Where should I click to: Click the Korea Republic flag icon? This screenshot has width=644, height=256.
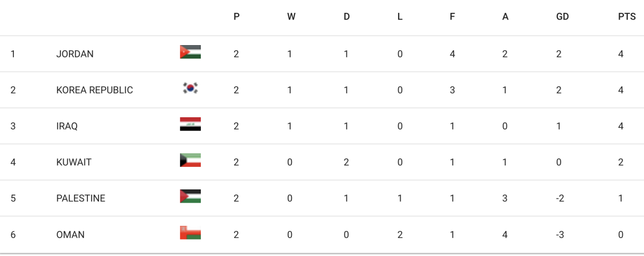coord(190,88)
